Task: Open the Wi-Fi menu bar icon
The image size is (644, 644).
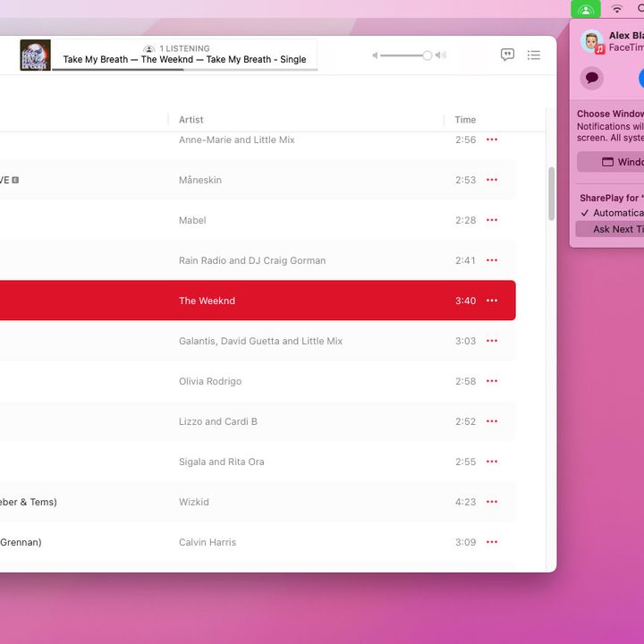Action: point(617,9)
